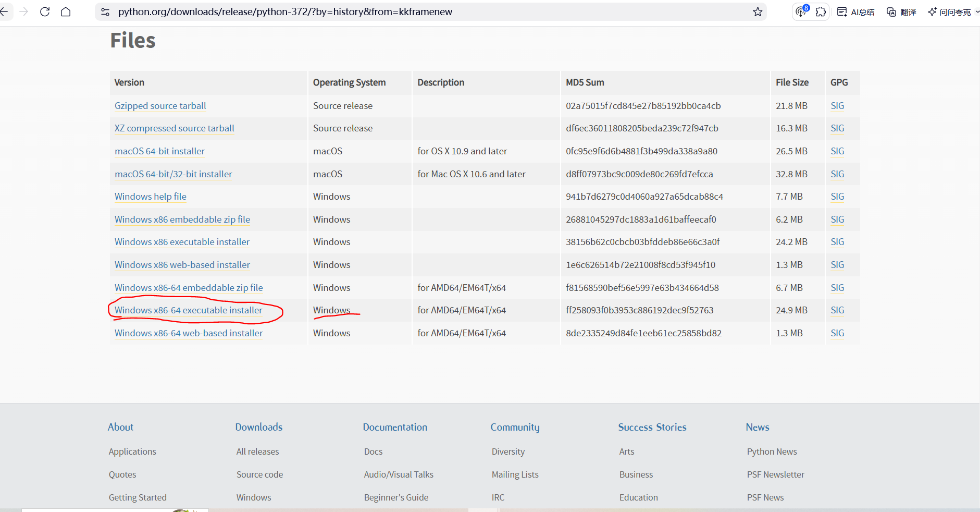Image resolution: width=980 pixels, height=512 pixels.
Task: Open SIG for Windows help file row
Action: (837, 197)
